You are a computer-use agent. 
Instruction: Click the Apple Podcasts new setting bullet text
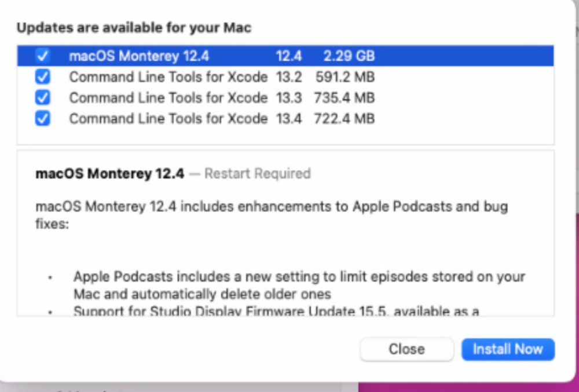click(x=299, y=285)
